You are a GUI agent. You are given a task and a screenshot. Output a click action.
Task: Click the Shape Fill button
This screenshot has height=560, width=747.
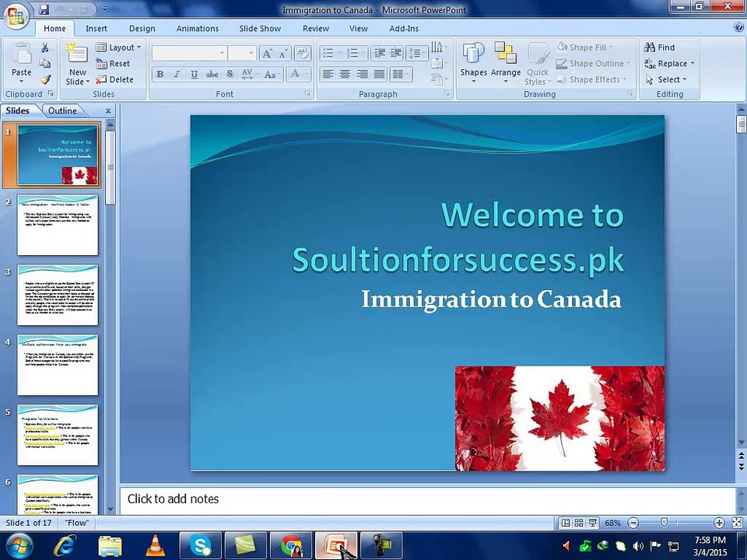click(x=585, y=47)
